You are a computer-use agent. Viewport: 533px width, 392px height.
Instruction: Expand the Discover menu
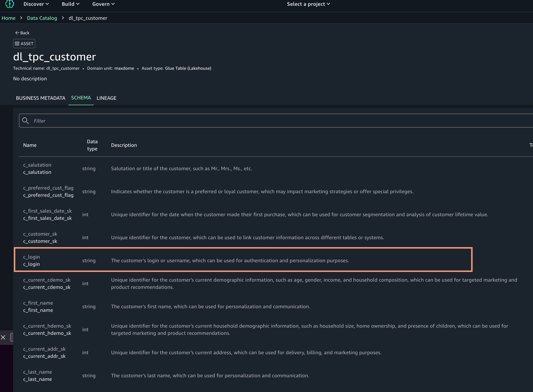tap(36, 4)
